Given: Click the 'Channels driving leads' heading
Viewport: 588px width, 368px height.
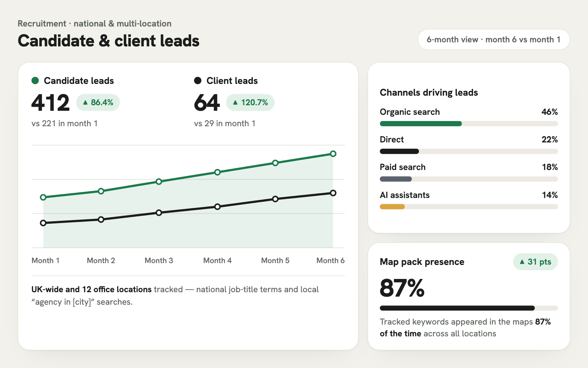Looking at the screenshot, I should pyautogui.click(x=429, y=92).
